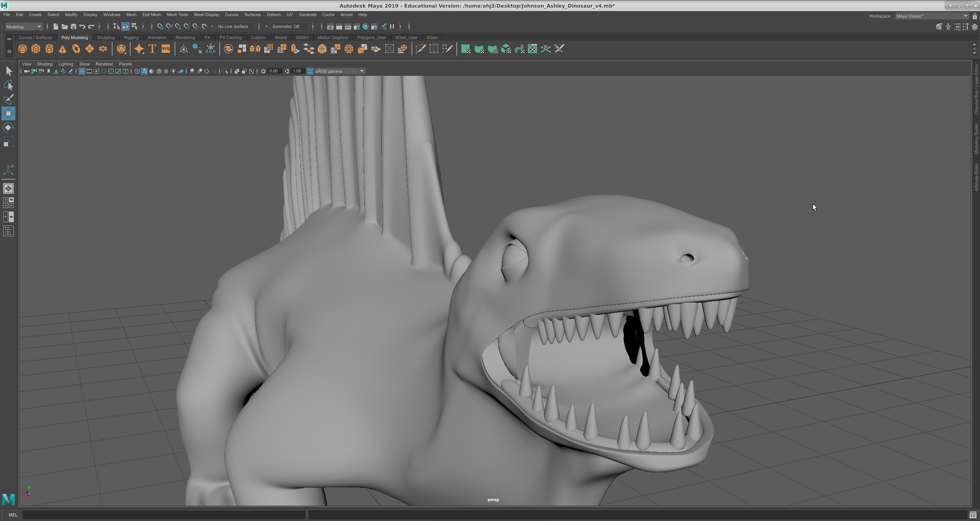Viewport: 980px width, 521px height.
Task: Open the sRGB gamma dropdown
Action: coord(361,71)
